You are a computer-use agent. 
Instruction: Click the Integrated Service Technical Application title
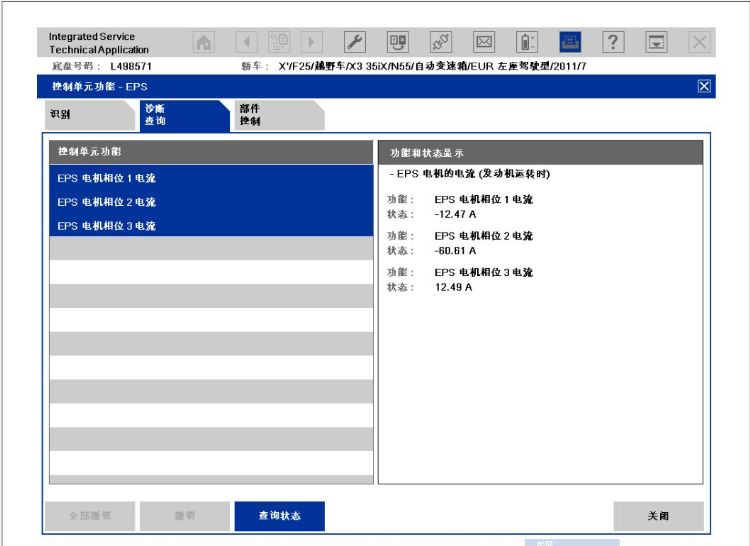99,43
